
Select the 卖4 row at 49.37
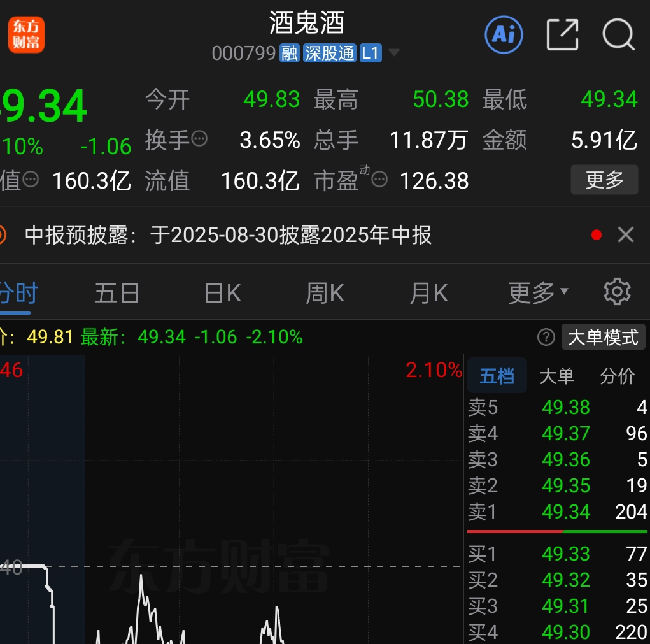coord(557,433)
